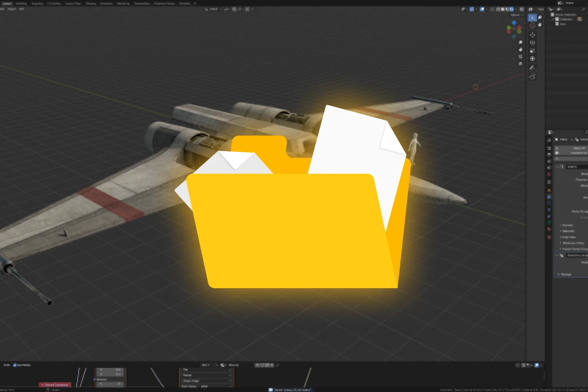Select the Scene Collection row in outliner

pos(565,15)
